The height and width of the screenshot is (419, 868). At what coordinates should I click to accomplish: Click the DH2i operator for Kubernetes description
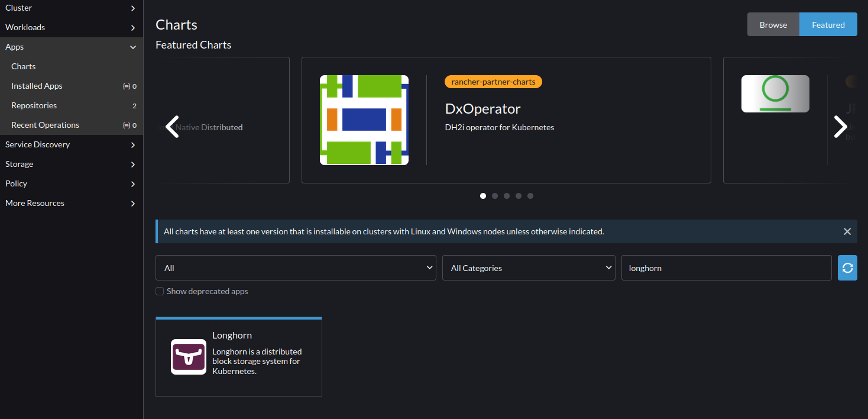click(x=500, y=127)
